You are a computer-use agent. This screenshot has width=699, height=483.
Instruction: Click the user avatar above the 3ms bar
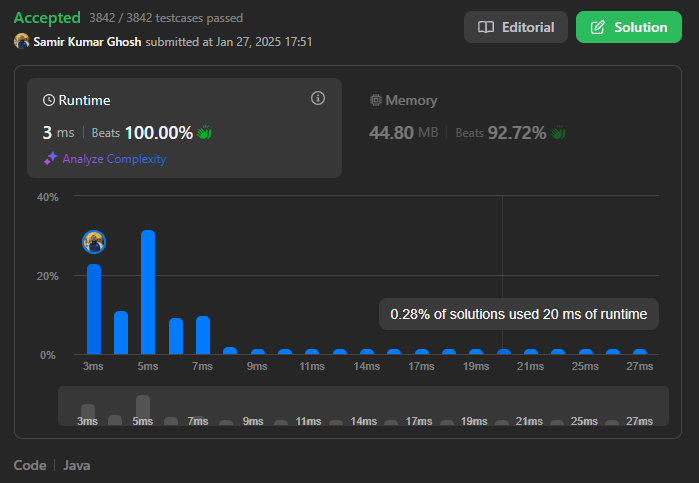tap(94, 242)
